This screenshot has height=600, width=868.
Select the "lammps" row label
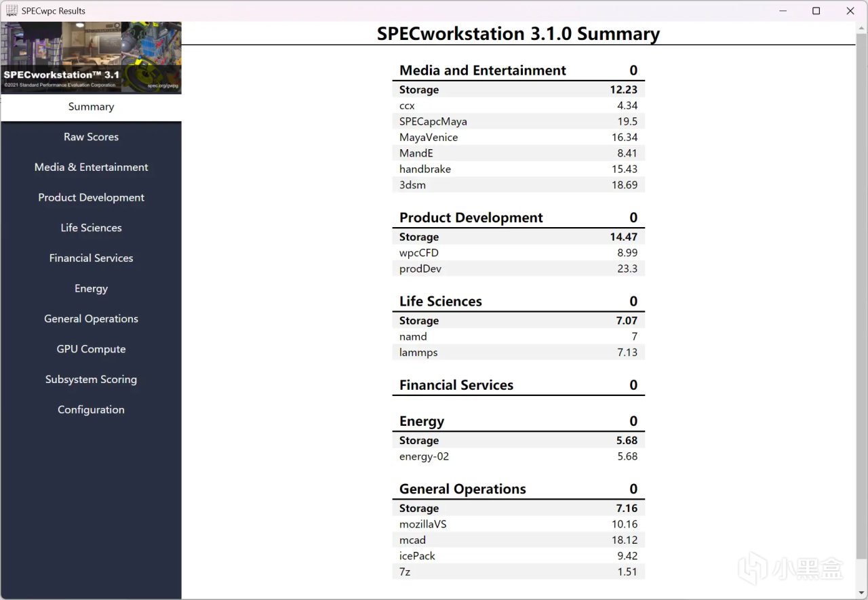pyautogui.click(x=418, y=353)
